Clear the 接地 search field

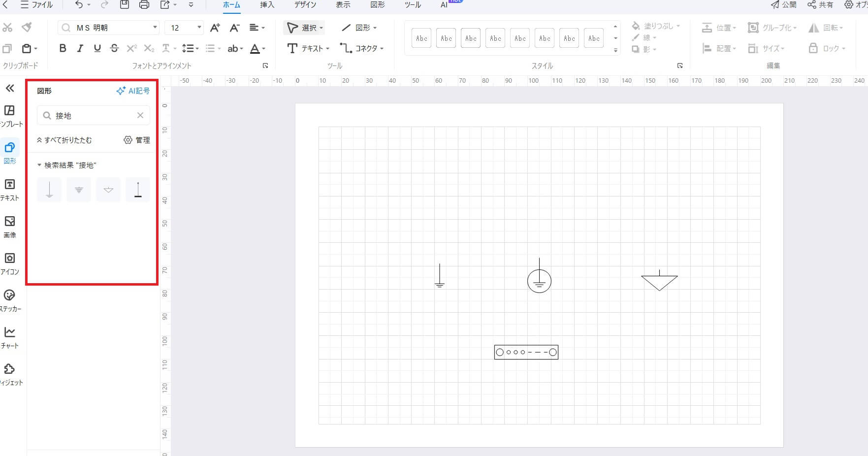140,115
